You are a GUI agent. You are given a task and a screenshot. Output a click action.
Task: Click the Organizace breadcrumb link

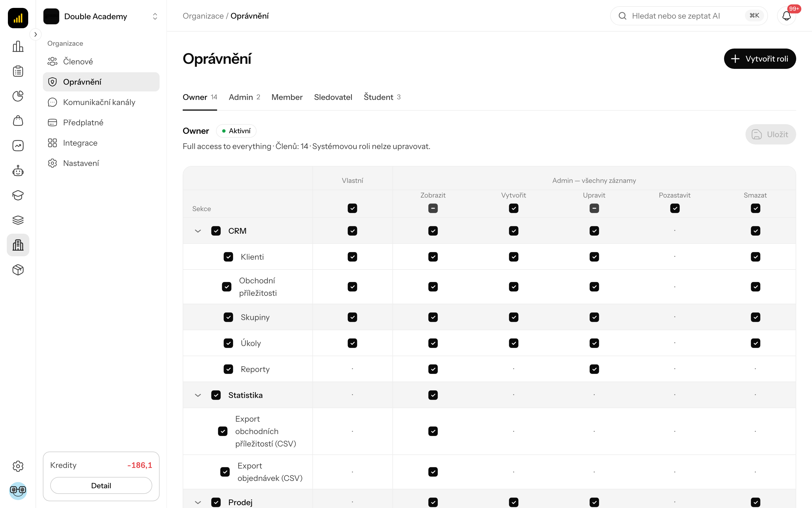tap(203, 16)
